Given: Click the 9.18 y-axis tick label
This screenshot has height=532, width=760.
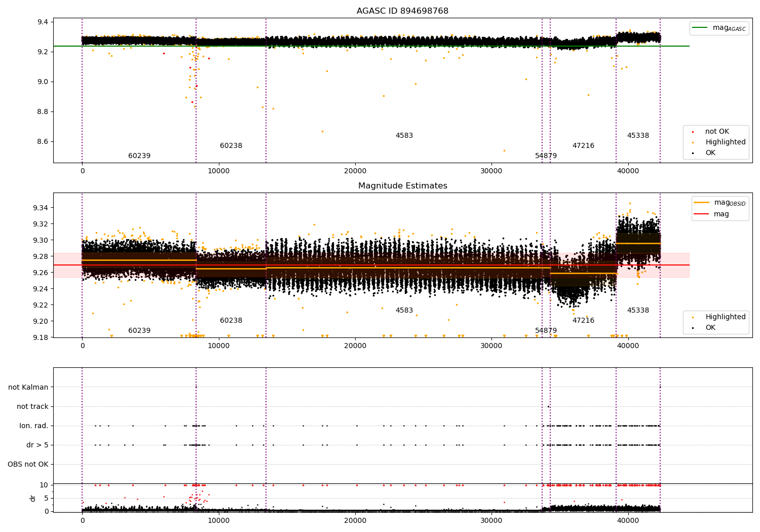Looking at the screenshot, I should click(41, 337).
